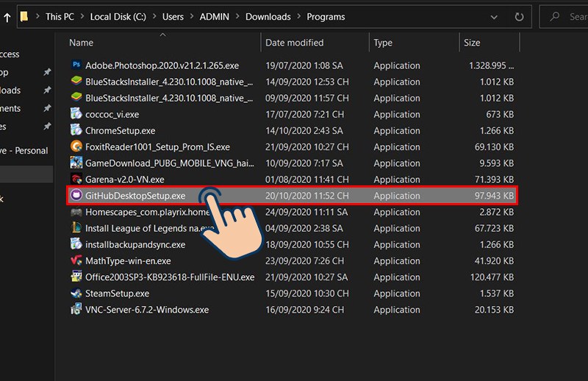Image resolution: width=588 pixels, height=381 pixels.
Task: Click pin icon beside 'nents' sidebar item
Action: (47, 108)
